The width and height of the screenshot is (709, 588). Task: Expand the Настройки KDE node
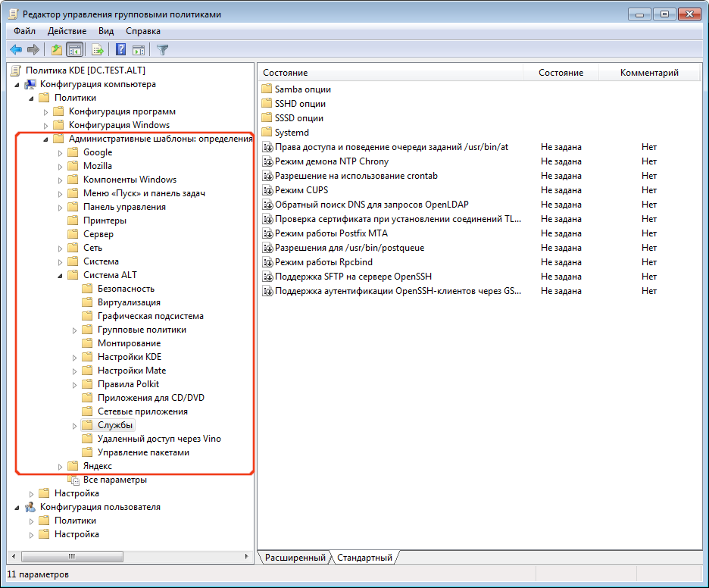click(74, 358)
